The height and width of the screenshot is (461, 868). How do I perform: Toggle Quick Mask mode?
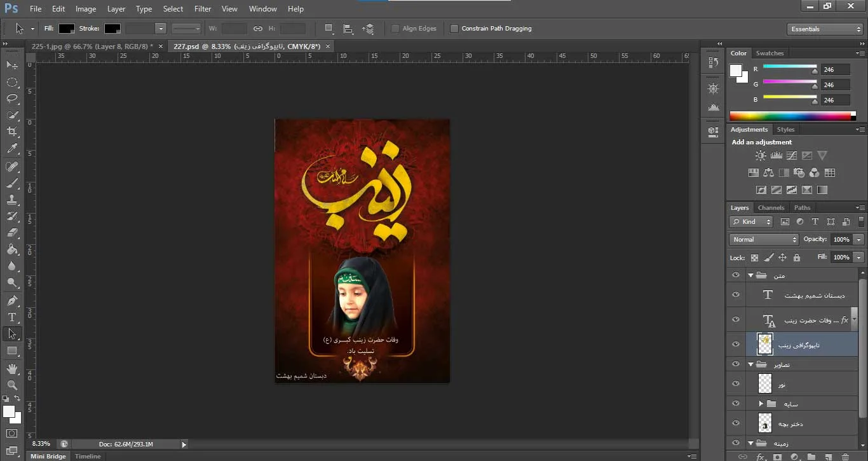click(x=12, y=434)
